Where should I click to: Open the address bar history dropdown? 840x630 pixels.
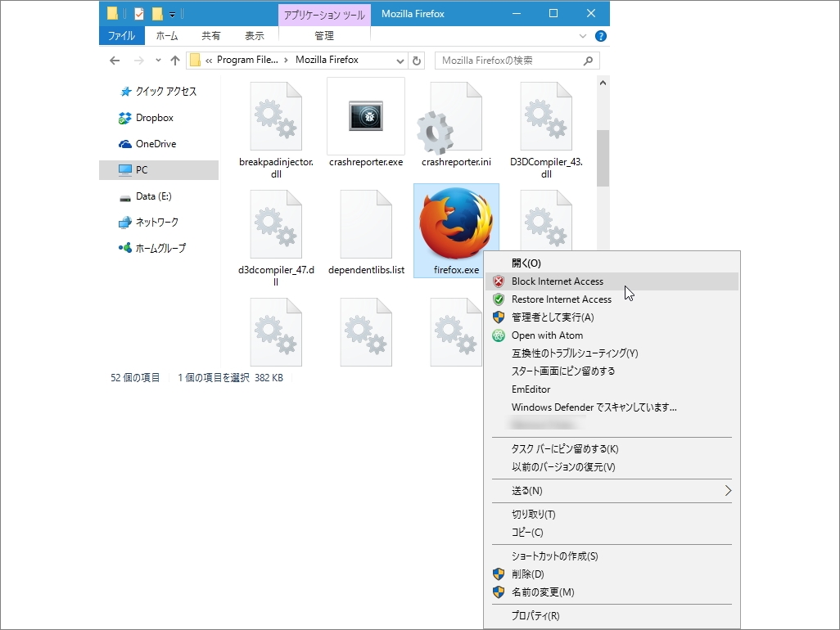(x=400, y=61)
